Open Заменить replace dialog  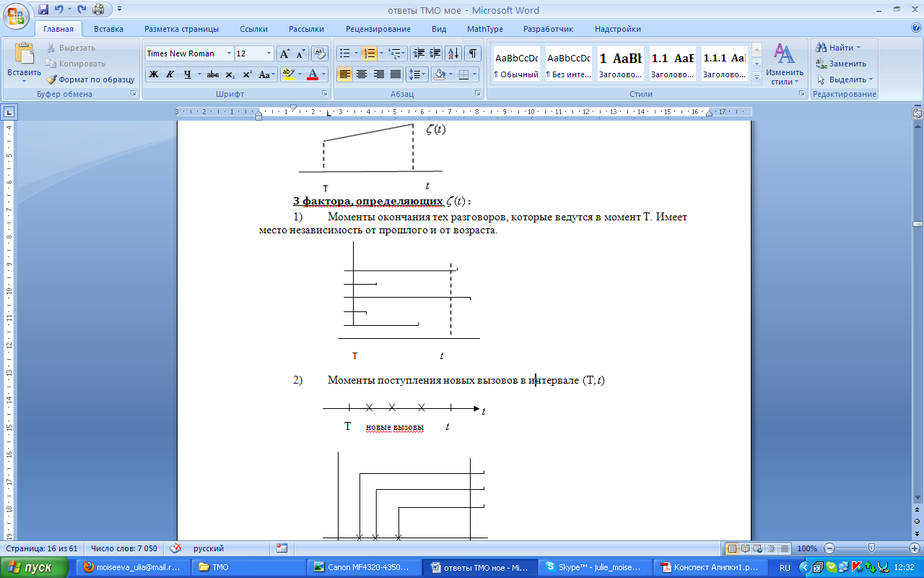[841, 64]
